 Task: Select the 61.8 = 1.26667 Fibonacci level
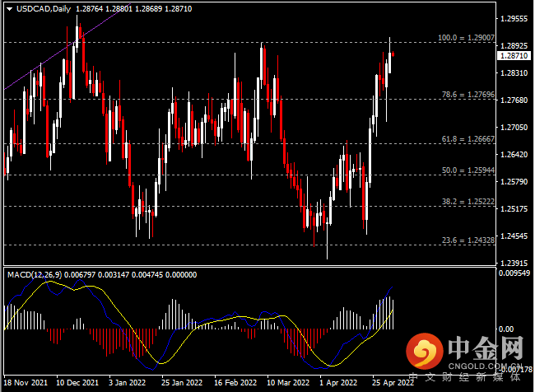468,139
